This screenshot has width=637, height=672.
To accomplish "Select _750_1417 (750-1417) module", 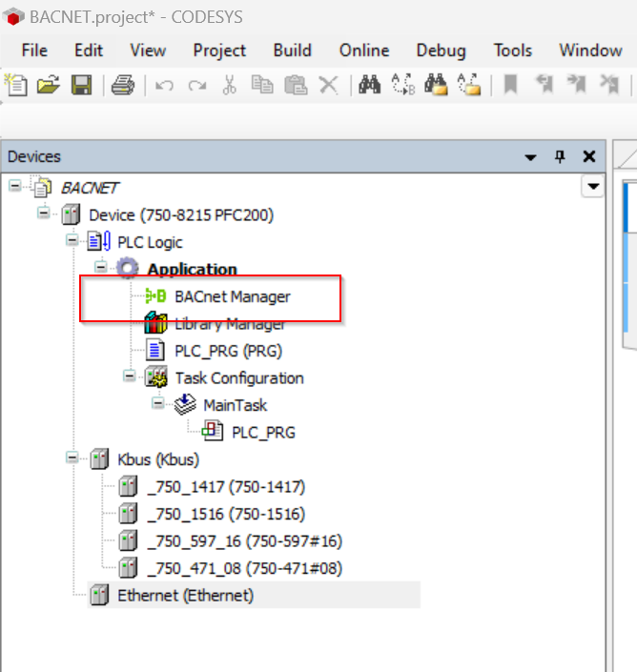I will tap(226, 487).
